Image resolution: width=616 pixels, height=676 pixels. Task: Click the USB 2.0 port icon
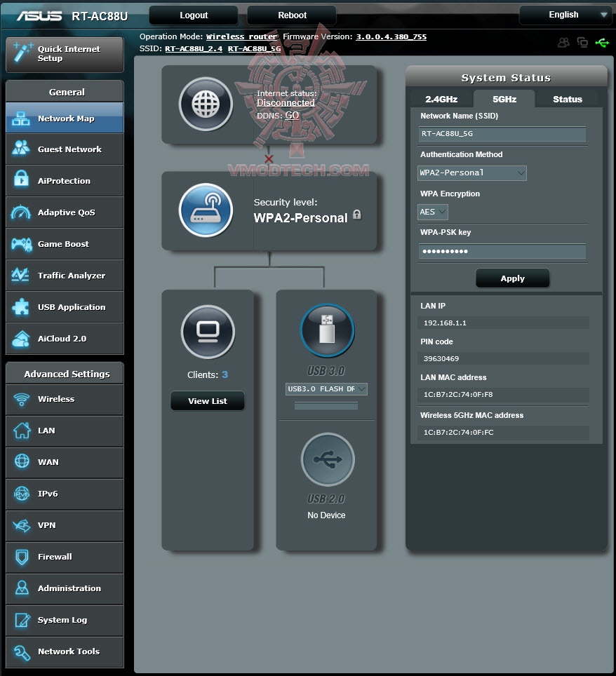click(328, 459)
